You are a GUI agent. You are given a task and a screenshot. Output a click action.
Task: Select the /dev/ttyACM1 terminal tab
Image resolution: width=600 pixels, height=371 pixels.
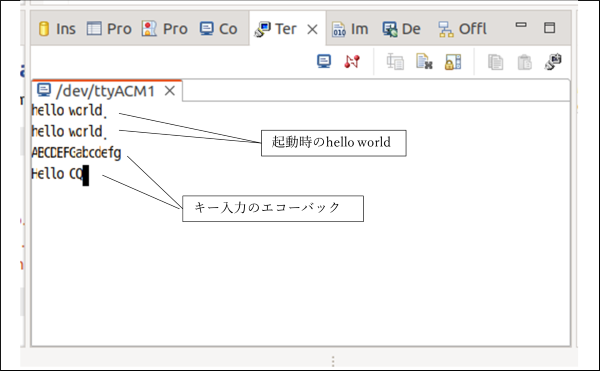tap(96, 91)
